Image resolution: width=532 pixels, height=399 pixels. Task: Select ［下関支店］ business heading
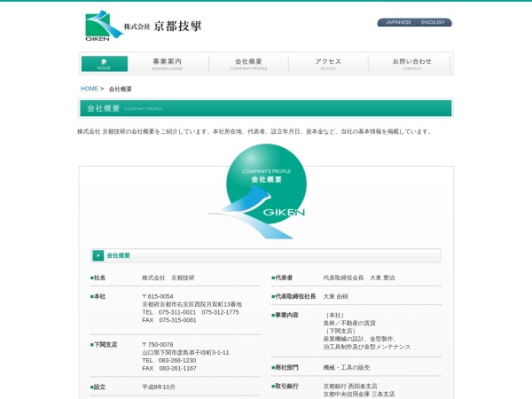pyautogui.click(x=340, y=331)
